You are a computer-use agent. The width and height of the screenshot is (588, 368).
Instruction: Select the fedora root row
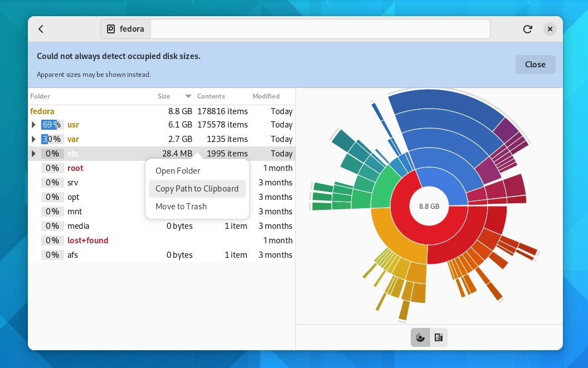(162, 111)
